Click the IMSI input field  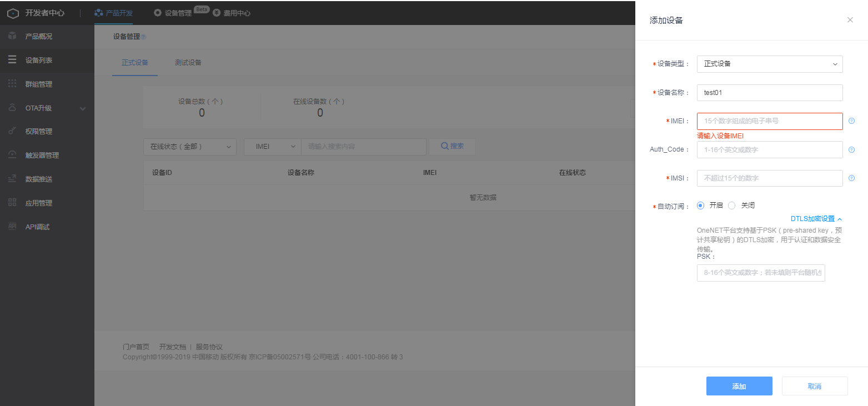[770, 178]
